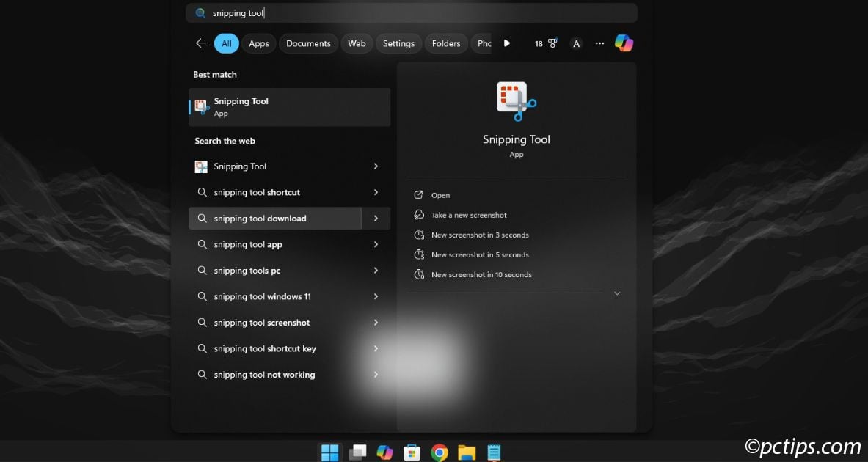Click the back arrow in search panel
This screenshot has height=462, width=868.
(201, 43)
